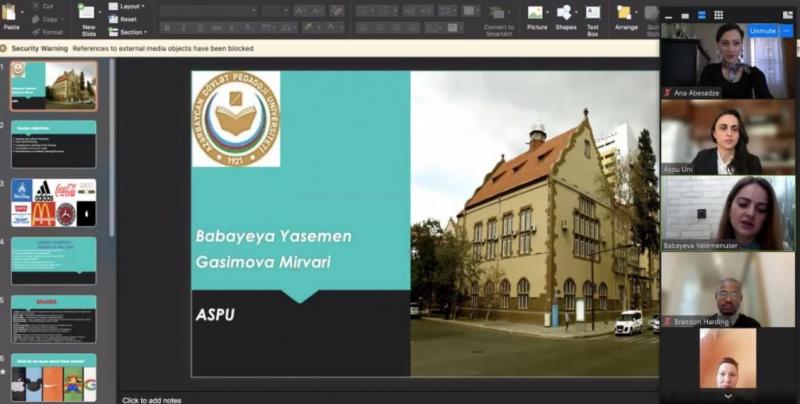Open the Shapes dropdown arrow
This screenshot has height=404, width=800.
pyautogui.click(x=577, y=11)
